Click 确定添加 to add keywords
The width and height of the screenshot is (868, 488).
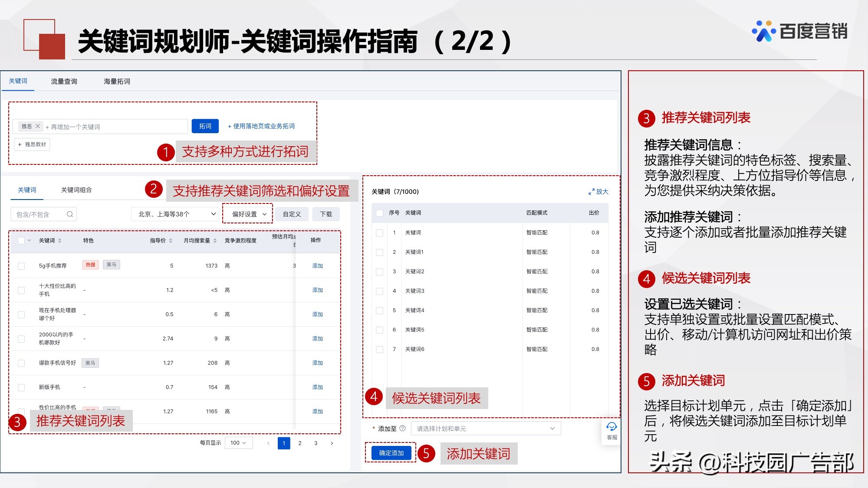pos(390,452)
